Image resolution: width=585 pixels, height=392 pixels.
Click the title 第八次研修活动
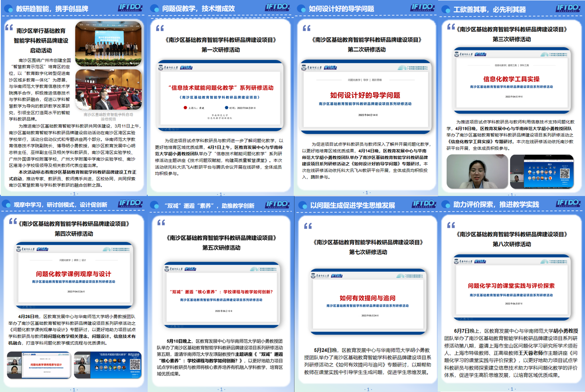point(512,244)
